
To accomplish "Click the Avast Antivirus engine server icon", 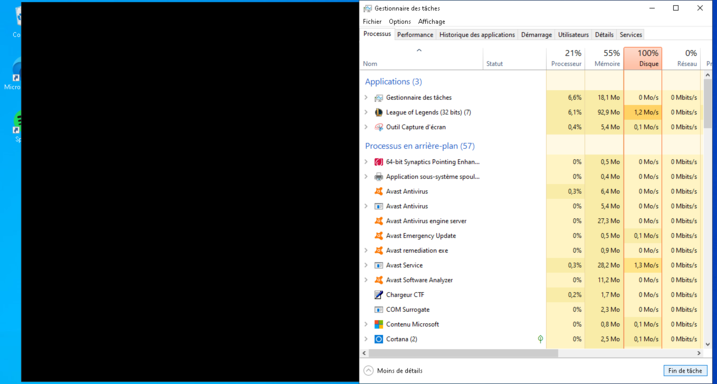I will tap(379, 221).
